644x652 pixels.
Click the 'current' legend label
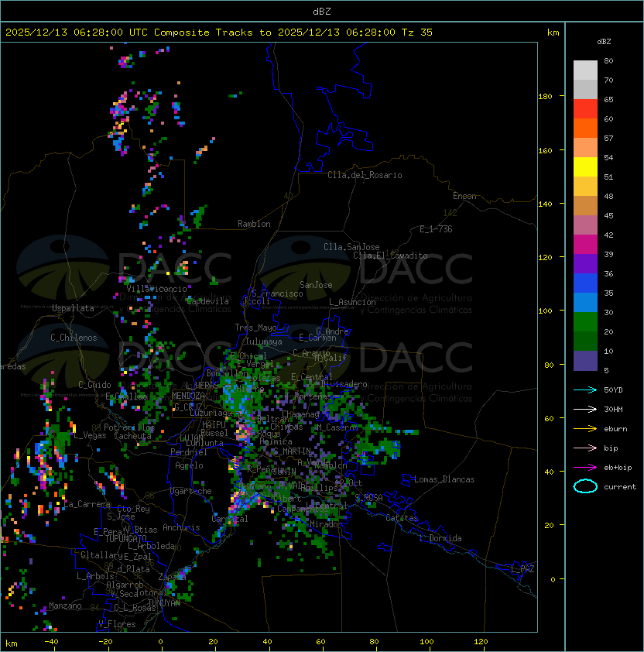coord(620,487)
